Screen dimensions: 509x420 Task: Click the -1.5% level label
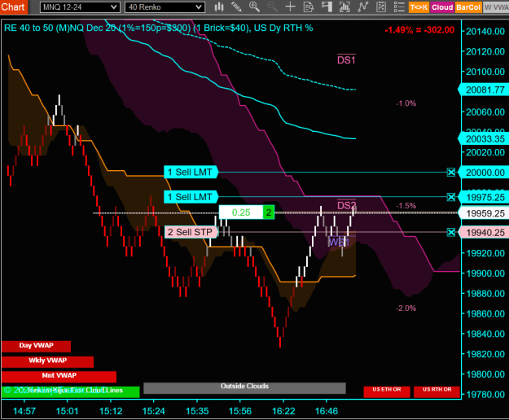(x=406, y=206)
